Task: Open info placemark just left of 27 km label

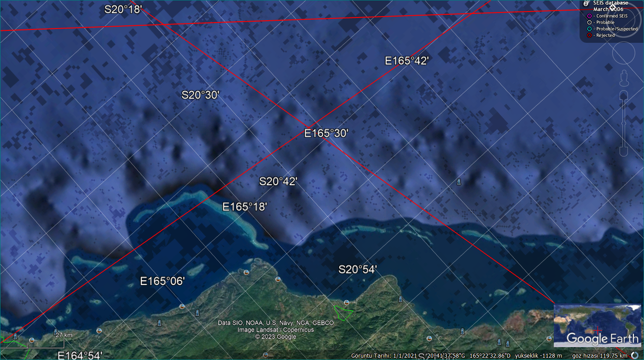Action: tap(56, 331)
